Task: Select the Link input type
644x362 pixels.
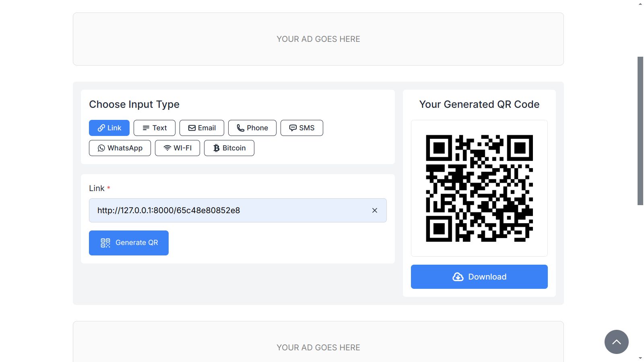Action: tap(109, 128)
